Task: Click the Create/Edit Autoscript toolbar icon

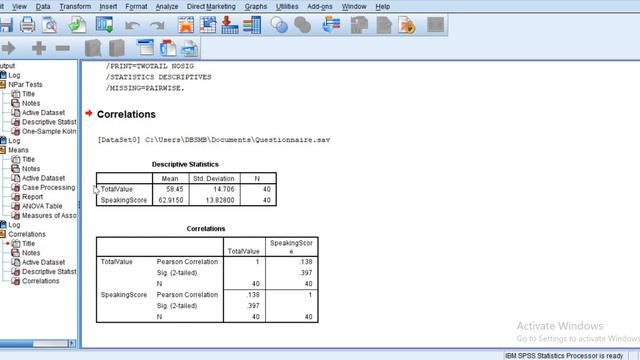Action: [x=384, y=25]
